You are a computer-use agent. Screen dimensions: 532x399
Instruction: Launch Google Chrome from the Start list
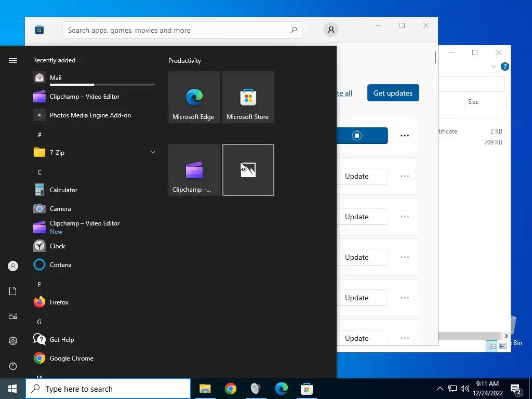click(94, 358)
